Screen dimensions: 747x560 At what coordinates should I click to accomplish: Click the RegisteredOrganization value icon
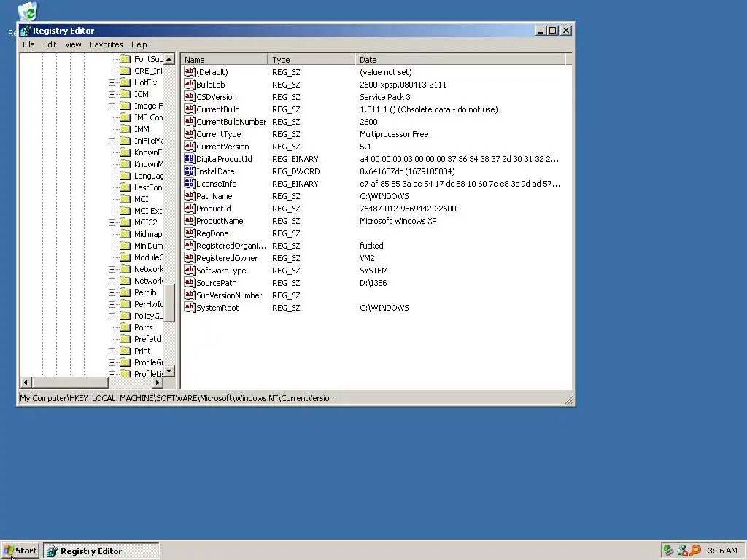click(x=190, y=245)
